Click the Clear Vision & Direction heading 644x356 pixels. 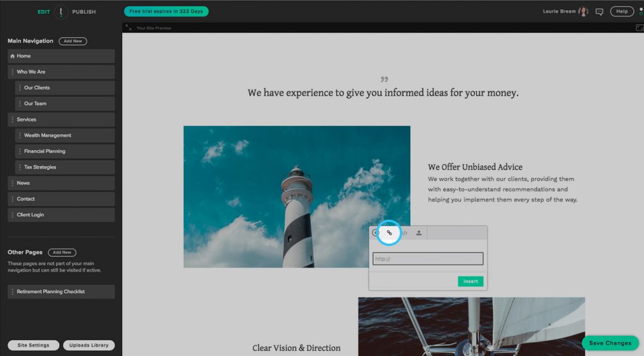pos(296,348)
